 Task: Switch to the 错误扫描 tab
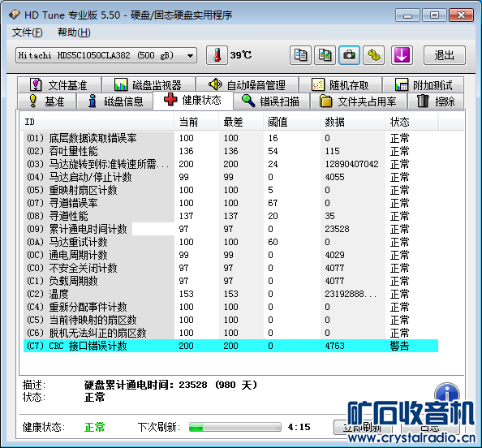coord(271,101)
